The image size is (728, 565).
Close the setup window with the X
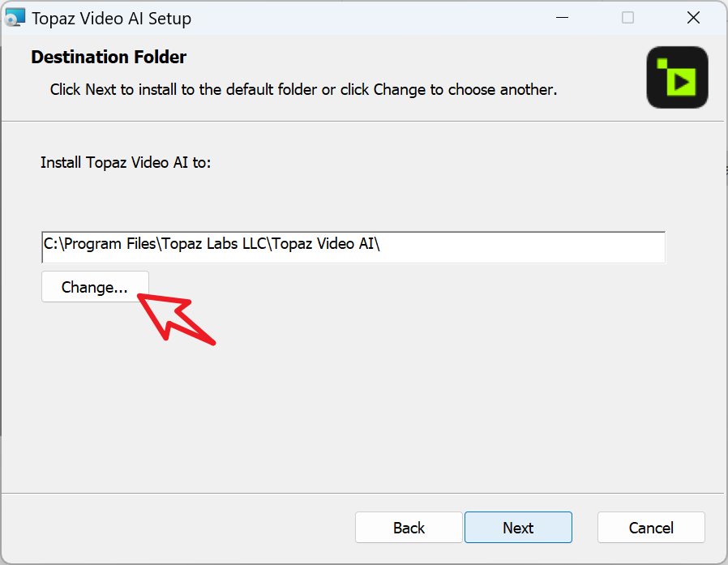click(x=693, y=18)
